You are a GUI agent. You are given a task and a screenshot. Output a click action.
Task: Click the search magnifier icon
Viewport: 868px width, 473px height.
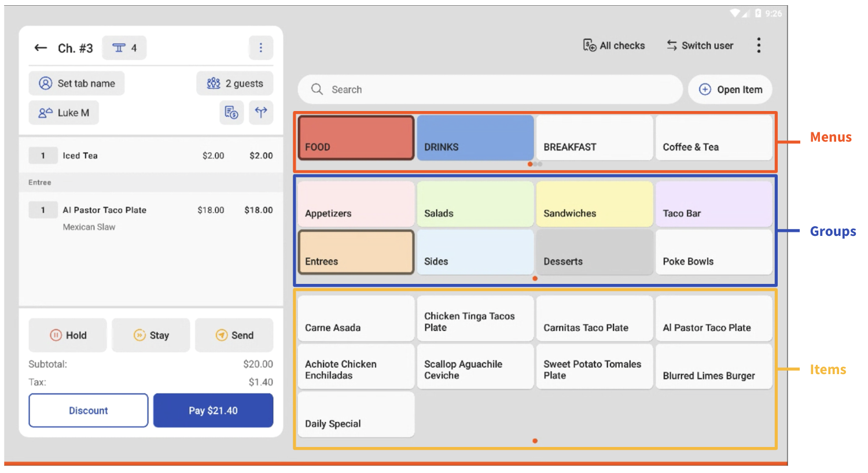[x=316, y=90]
